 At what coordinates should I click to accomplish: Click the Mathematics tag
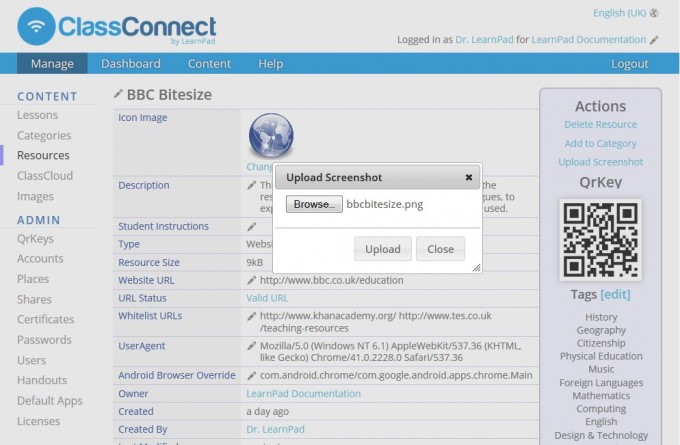601,396
